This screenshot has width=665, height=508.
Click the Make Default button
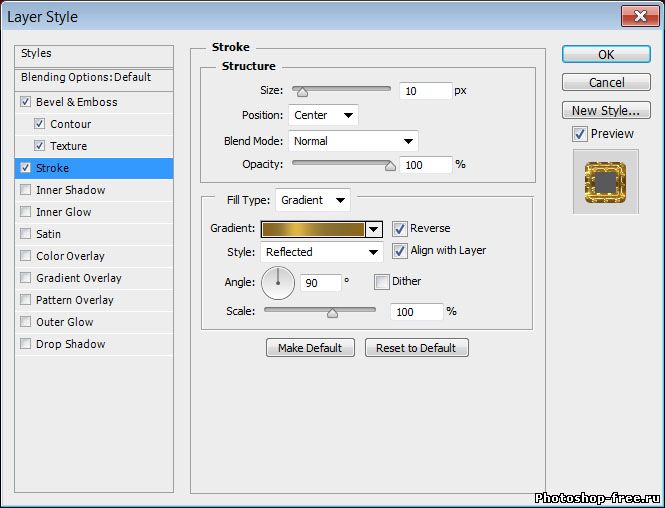pyautogui.click(x=310, y=348)
